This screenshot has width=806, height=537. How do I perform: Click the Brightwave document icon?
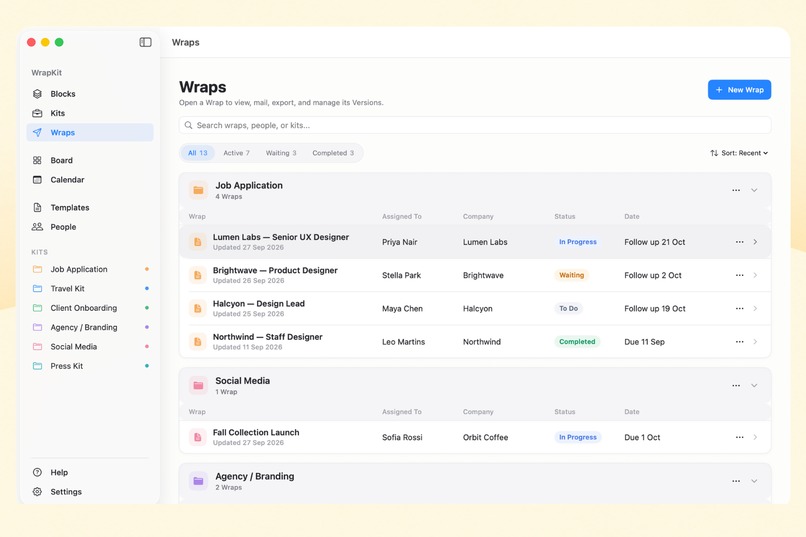(x=197, y=275)
